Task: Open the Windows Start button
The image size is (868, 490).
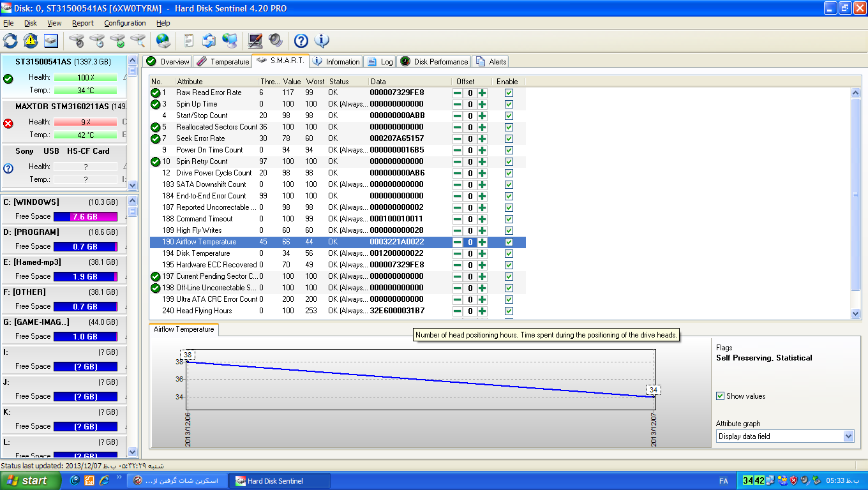Action: (28, 480)
